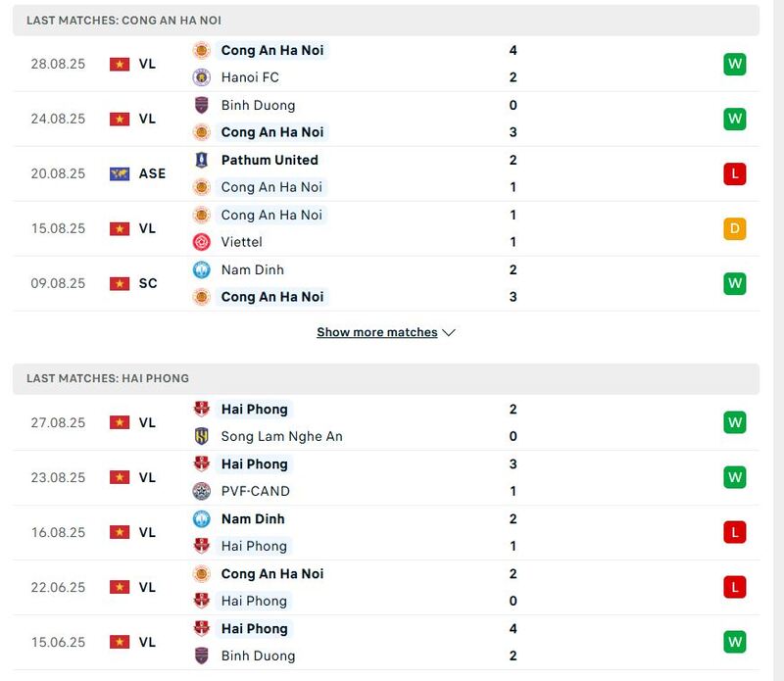This screenshot has height=681, width=784.
Task: Open the Show more matches link
Action: pyautogui.click(x=376, y=332)
